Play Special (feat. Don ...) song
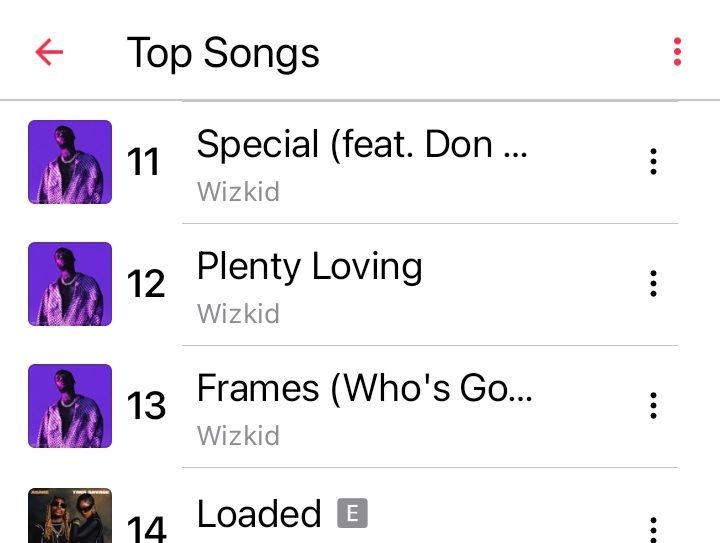The height and width of the screenshot is (543, 720). (x=361, y=144)
